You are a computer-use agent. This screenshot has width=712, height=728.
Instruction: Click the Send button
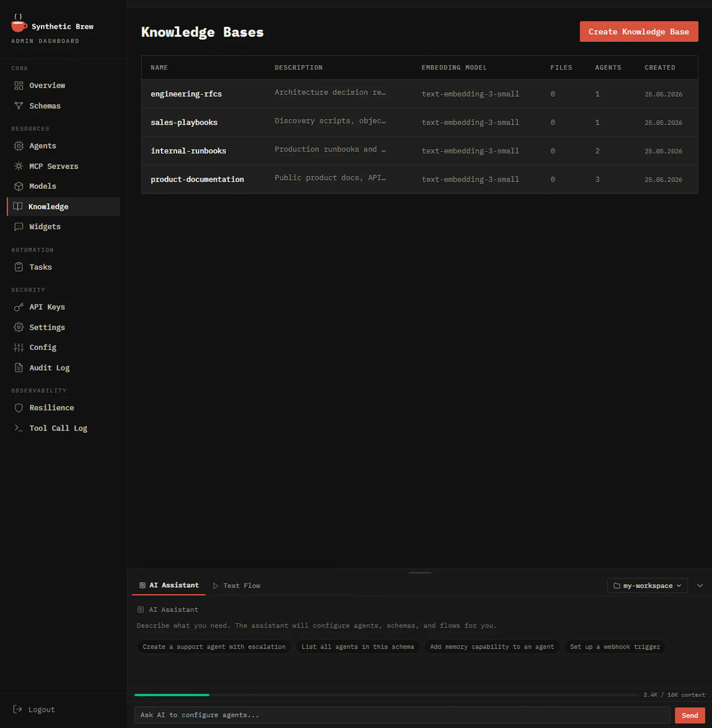[690, 716]
